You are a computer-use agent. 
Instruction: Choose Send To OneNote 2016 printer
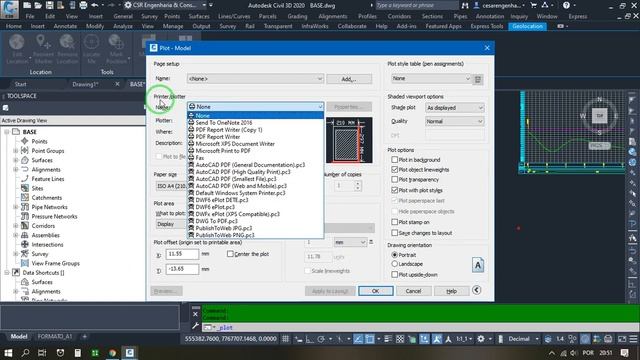pyautogui.click(x=224, y=122)
